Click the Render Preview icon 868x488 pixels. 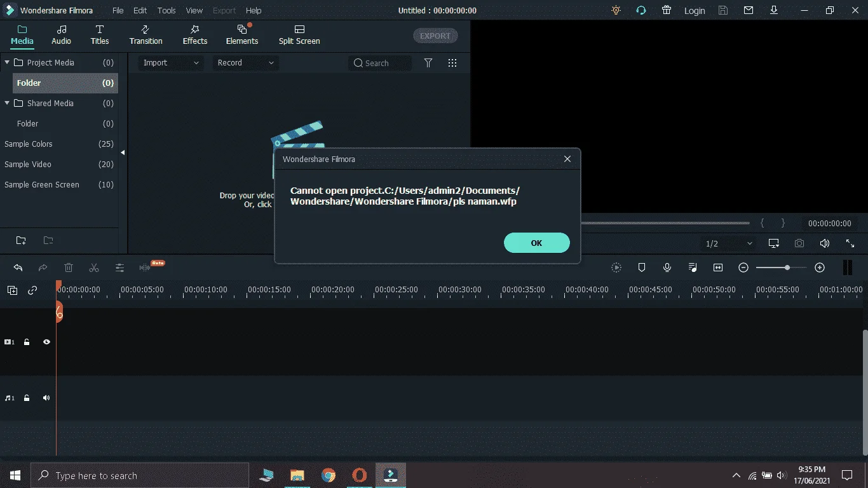(x=616, y=268)
